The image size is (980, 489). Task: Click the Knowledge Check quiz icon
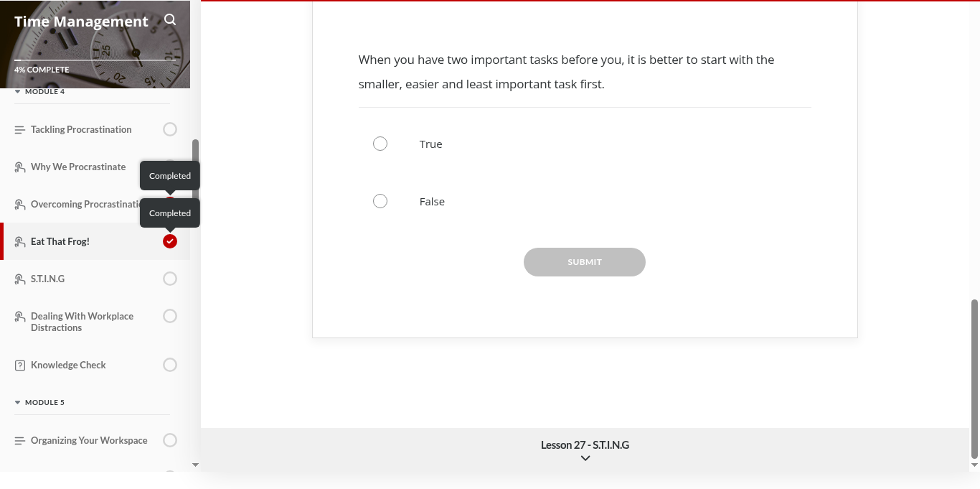coord(20,365)
